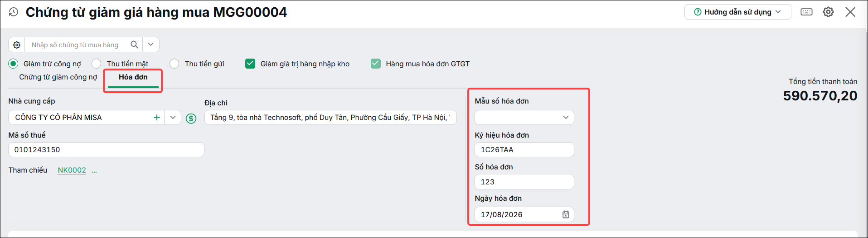Open the keyboard shortcuts icon

pyautogui.click(x=806, y=12)
